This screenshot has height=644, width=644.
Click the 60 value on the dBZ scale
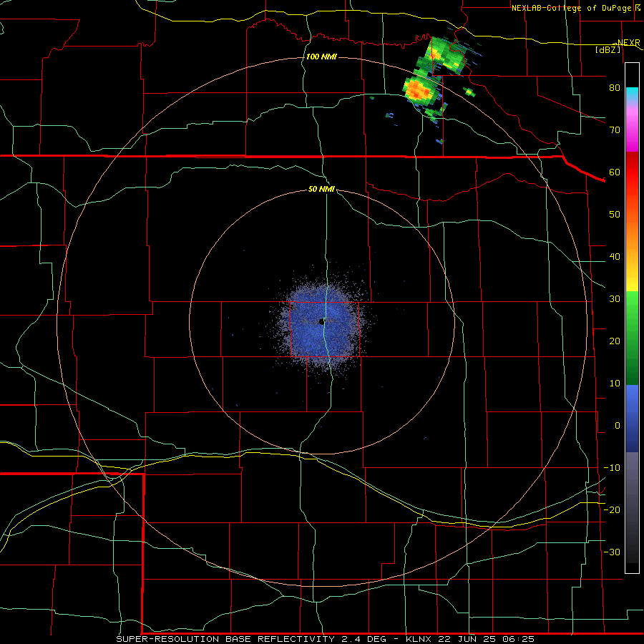[x=615, y=172]
